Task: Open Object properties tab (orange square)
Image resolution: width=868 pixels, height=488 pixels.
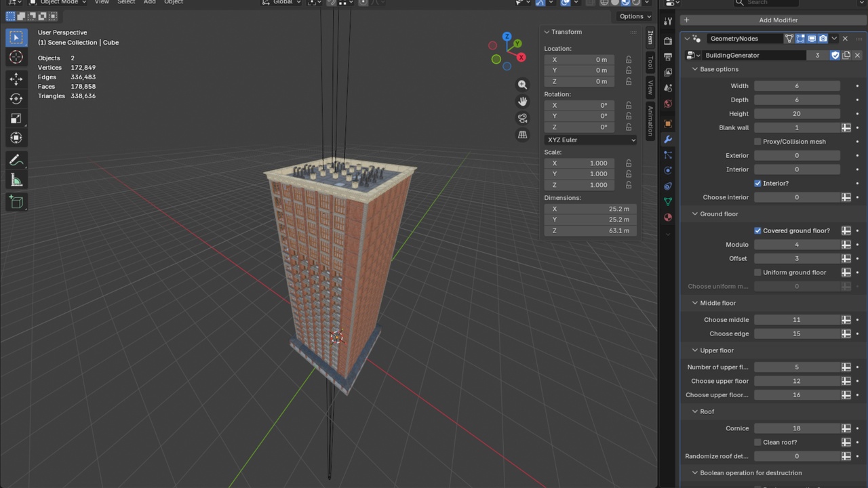Action: [668, 124]
